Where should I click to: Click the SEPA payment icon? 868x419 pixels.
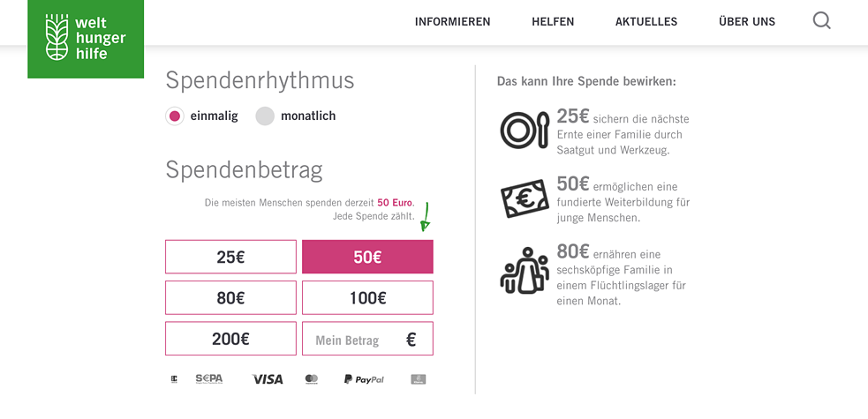coord(209,378)
